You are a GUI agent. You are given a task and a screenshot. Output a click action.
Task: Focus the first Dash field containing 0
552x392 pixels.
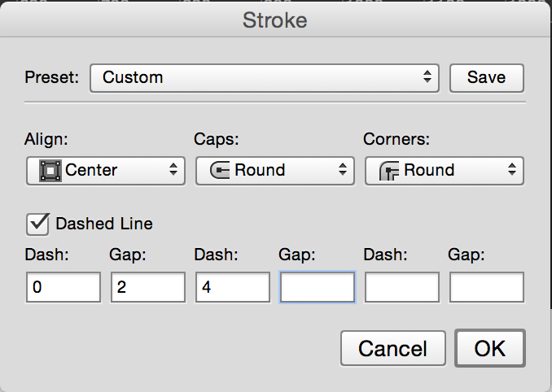(x=64, y=287)
